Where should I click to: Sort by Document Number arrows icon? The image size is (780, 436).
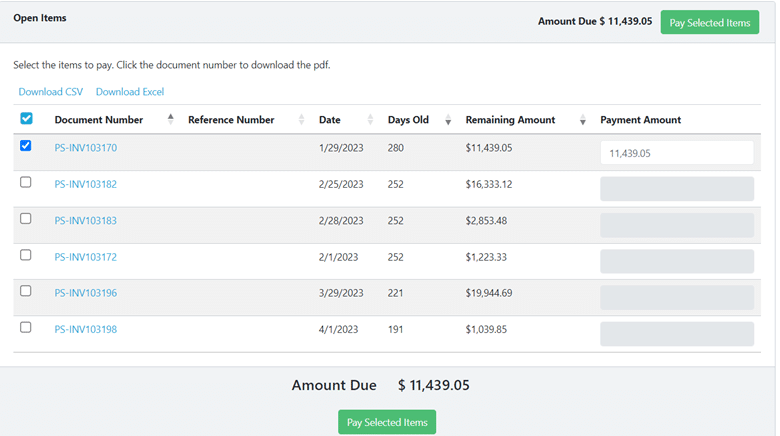pyautogui.click(x=171, y=119)
